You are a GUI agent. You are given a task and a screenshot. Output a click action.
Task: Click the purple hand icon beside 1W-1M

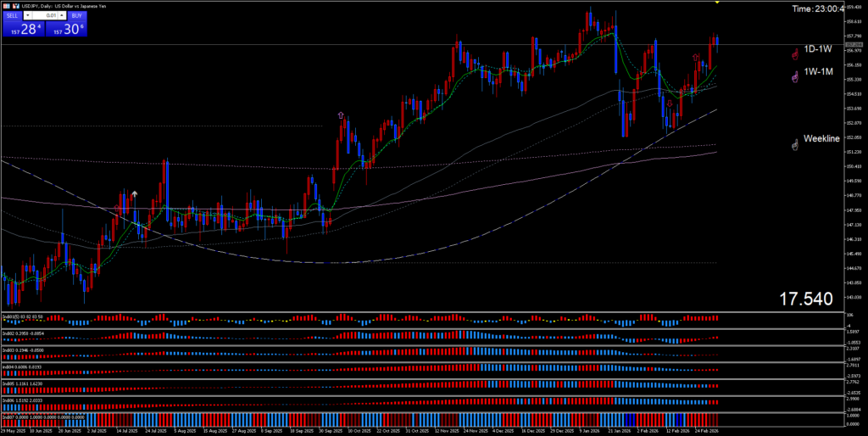[794, 77]
